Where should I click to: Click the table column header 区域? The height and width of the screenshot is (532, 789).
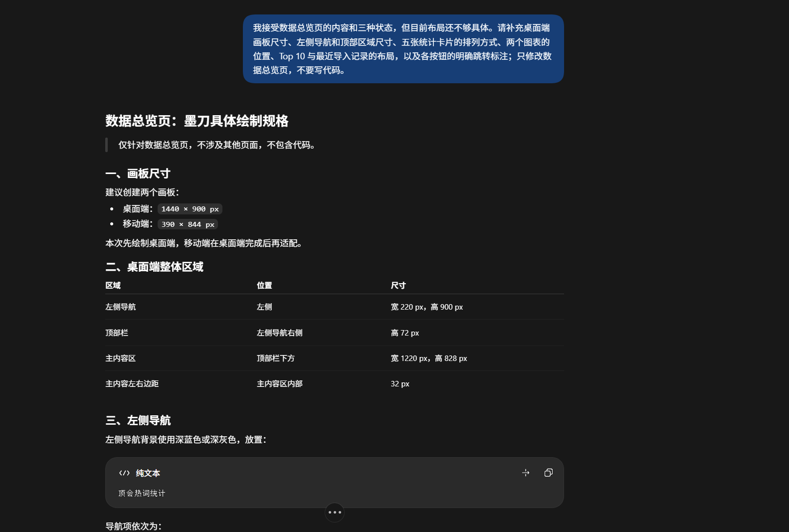(x=113, y=286)
